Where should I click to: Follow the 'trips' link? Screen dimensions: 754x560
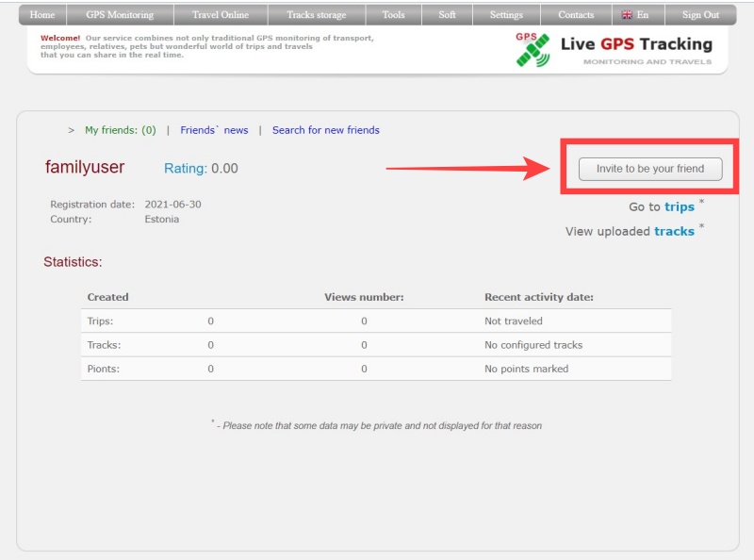point(679,206)
